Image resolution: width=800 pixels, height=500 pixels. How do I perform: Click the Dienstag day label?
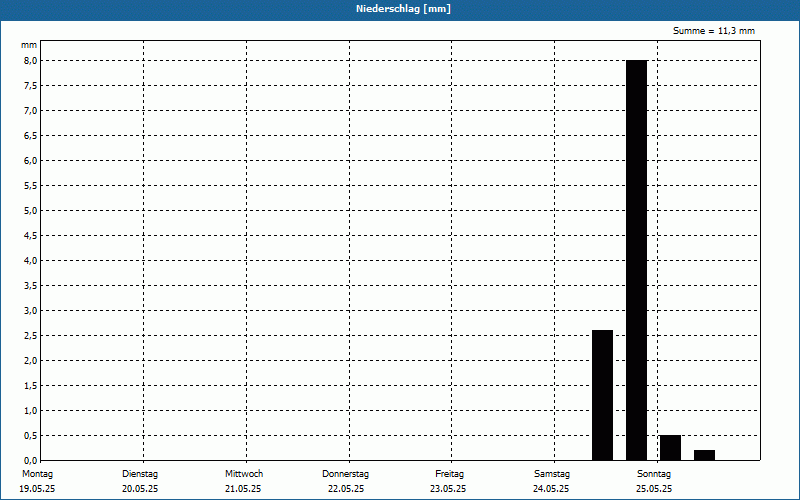click(140, 473)
